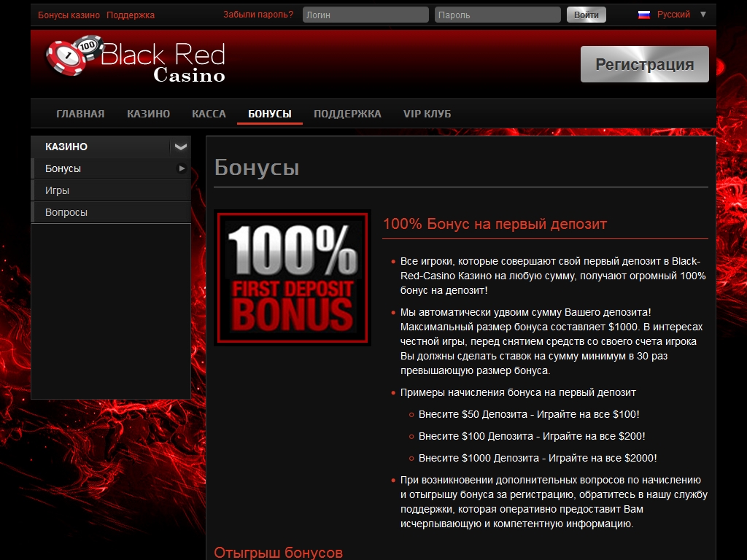Click the Поддержка link in top bar

131,15
